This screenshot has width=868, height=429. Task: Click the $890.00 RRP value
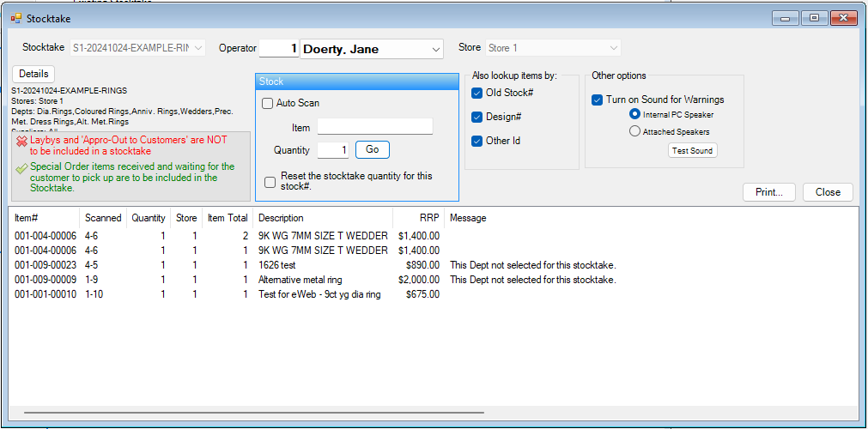(423, 265)
